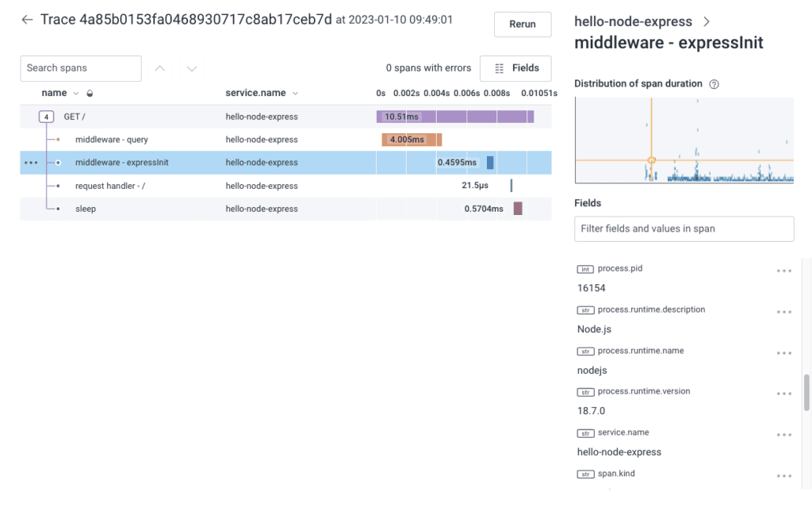Open the Fields column selector
Image resolution: width=812 pixels, height=507 pixels.
point(515,68)
